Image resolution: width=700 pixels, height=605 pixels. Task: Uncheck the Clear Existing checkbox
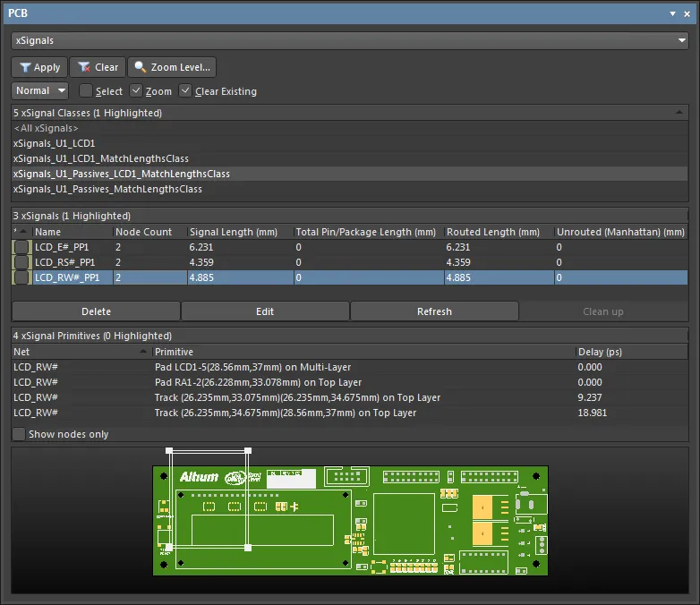tap(185, 90)
